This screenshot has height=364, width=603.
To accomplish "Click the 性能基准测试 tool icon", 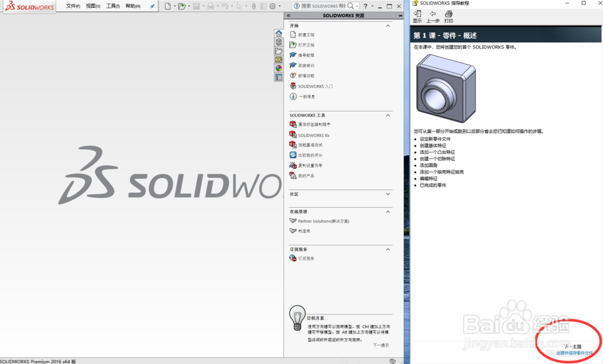I will [x=293, y=145].
